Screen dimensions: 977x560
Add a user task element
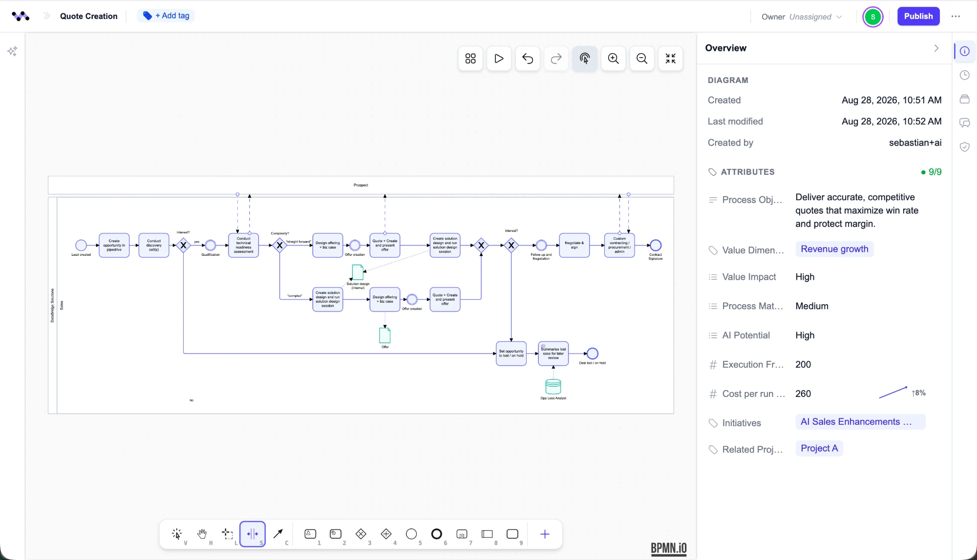(x=311, y=534)
